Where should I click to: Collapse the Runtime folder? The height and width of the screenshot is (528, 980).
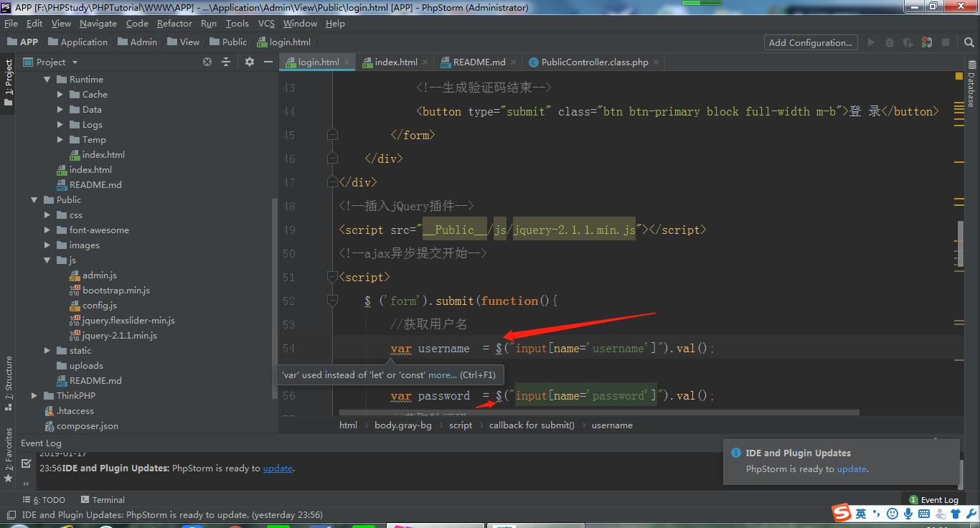[x=47, y=80]
